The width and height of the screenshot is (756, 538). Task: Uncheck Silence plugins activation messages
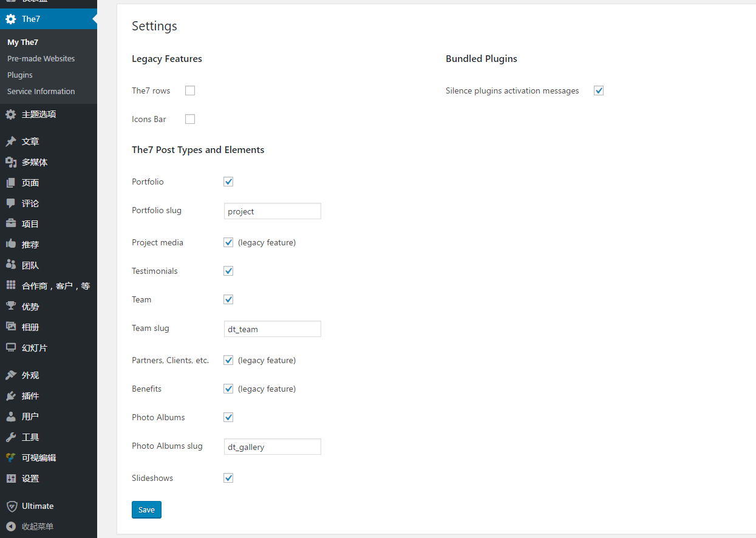[x=599, y=90]
